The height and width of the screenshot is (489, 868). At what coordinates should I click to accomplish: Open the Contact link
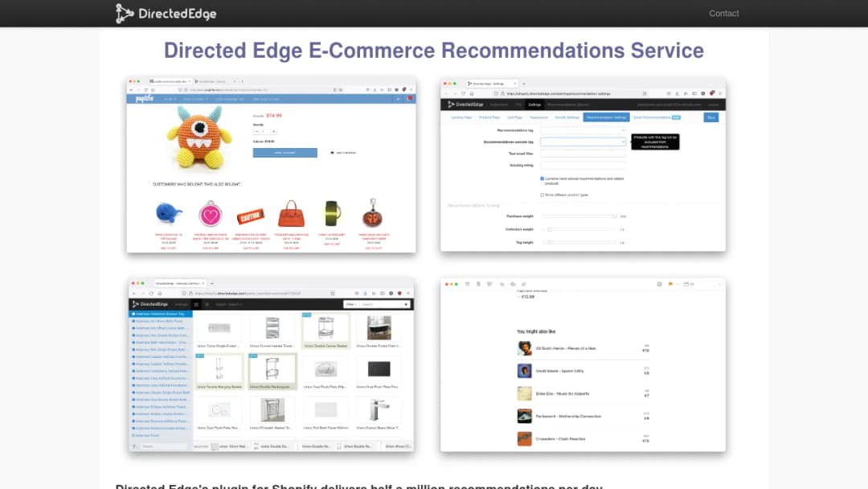723,14
